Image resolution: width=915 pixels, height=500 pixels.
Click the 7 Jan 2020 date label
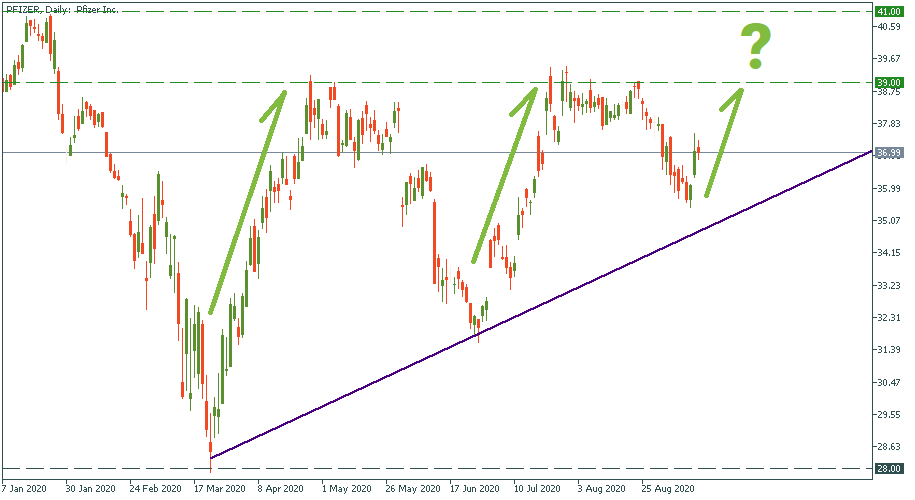click(x=24, y=490)
